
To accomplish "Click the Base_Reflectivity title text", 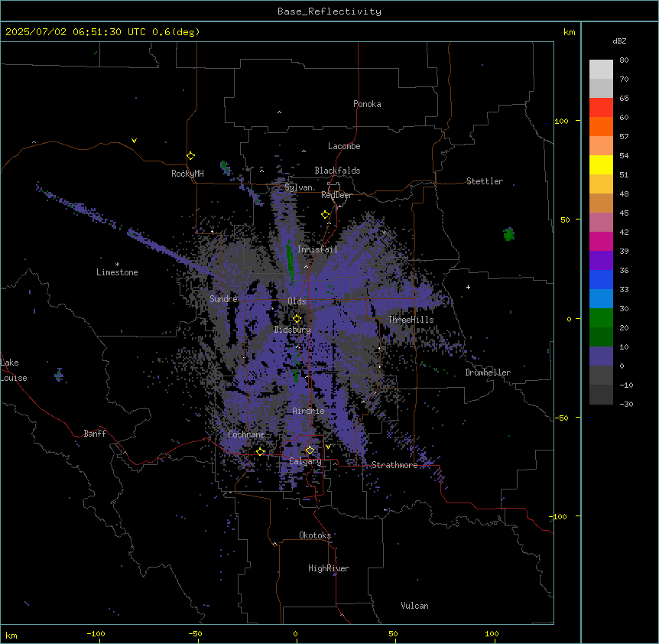I will [329, 11].
